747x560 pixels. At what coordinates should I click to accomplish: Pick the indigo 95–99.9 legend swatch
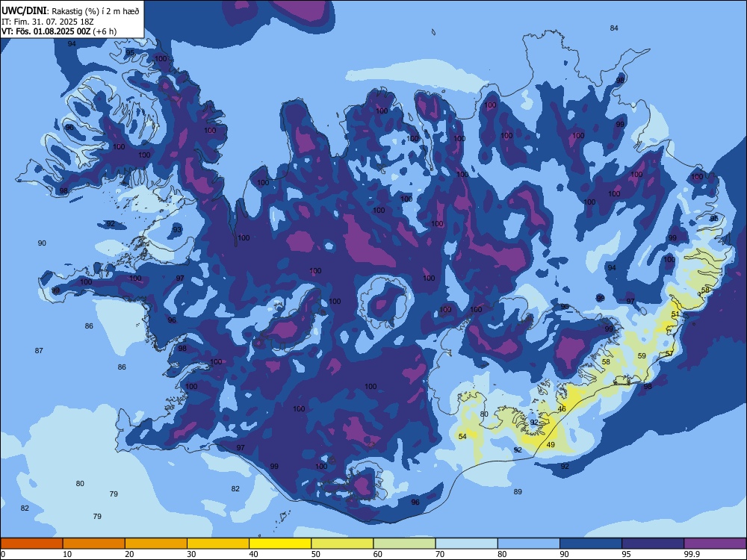[653, 544]
